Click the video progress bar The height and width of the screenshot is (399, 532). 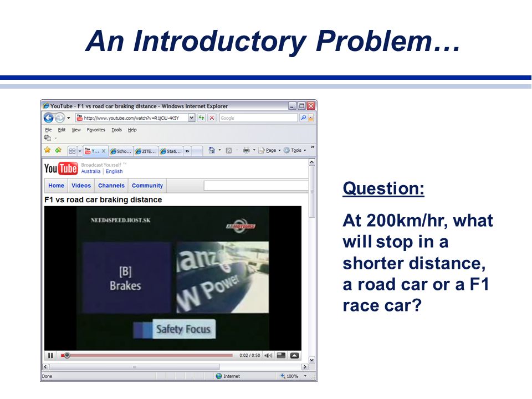click(x=147, y=355)
